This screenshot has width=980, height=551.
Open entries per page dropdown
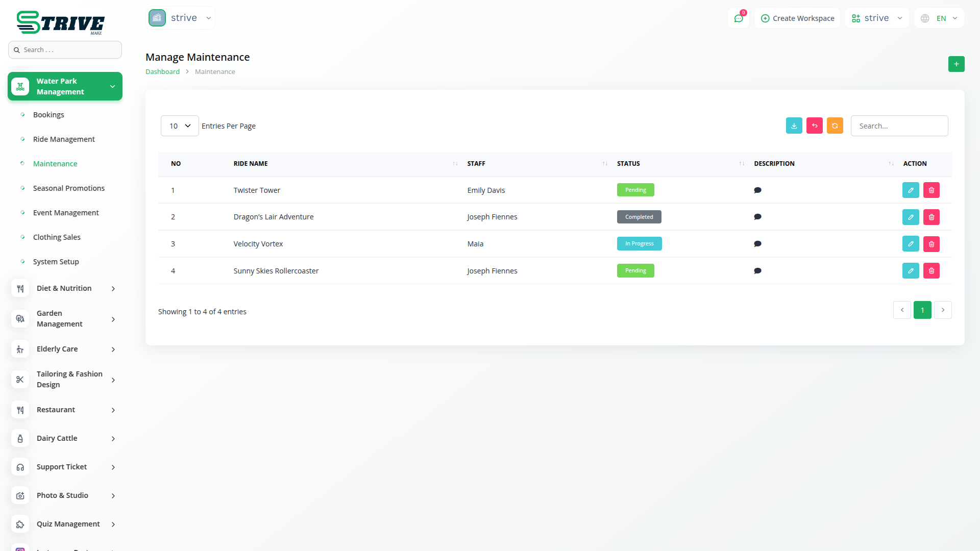click(180, 126)
